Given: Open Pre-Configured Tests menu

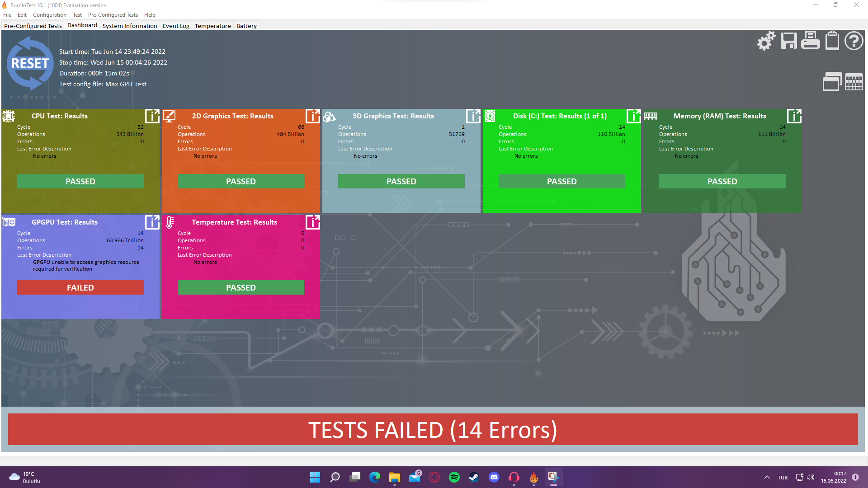Looking at the screenshot, I should (113, 15).
